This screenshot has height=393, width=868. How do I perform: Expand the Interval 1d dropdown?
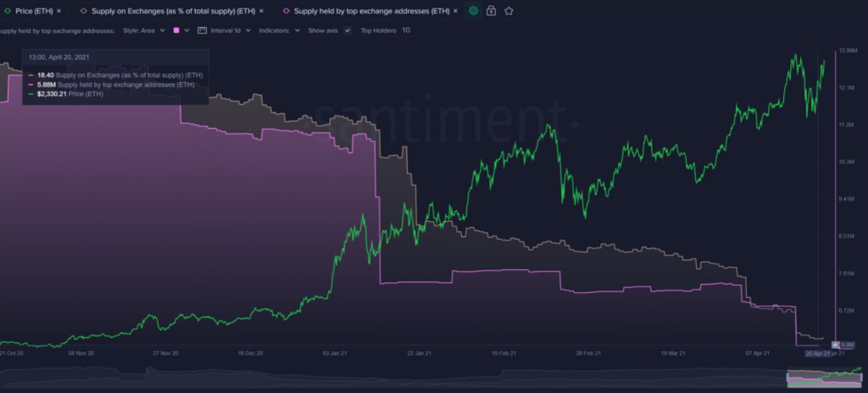(x=231, y=30)
